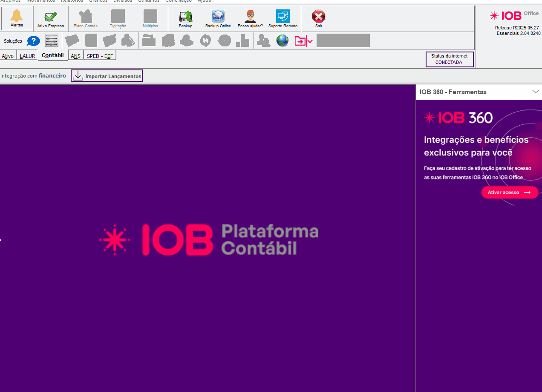
Task: Click the Earth globe icon in toolbar
Action: [x=283, y=41]
